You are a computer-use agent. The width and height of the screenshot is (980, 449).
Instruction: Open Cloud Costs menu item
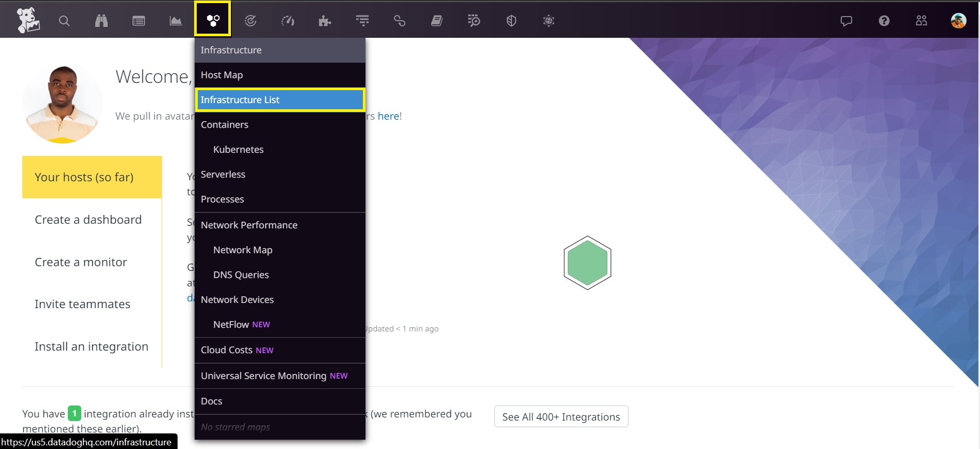280,350
